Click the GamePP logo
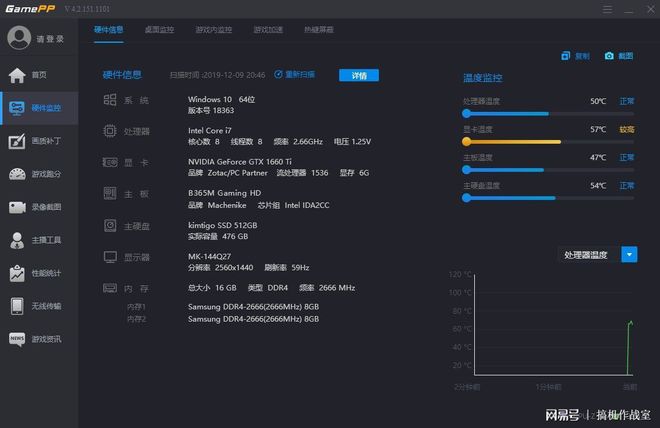This screenshot has height=428, width=660. [x=30, y=9]
